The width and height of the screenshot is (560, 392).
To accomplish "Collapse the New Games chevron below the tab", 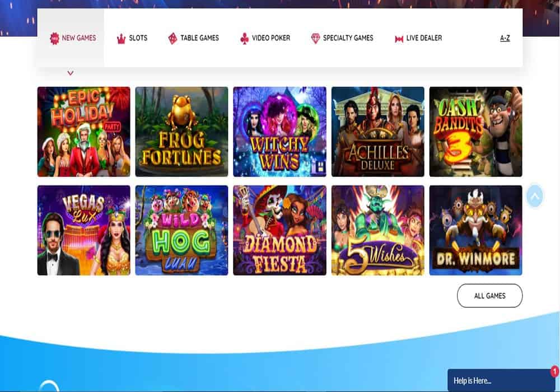I will 71,73.
